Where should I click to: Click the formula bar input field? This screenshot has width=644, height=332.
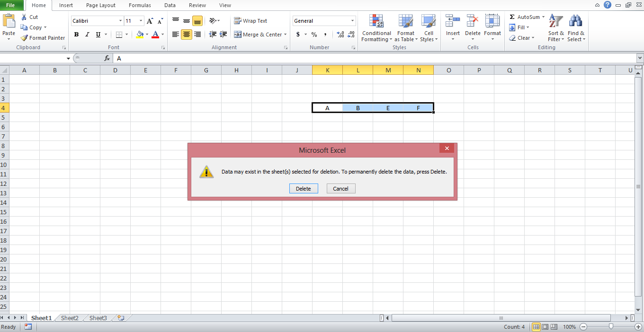pos(237,58)
